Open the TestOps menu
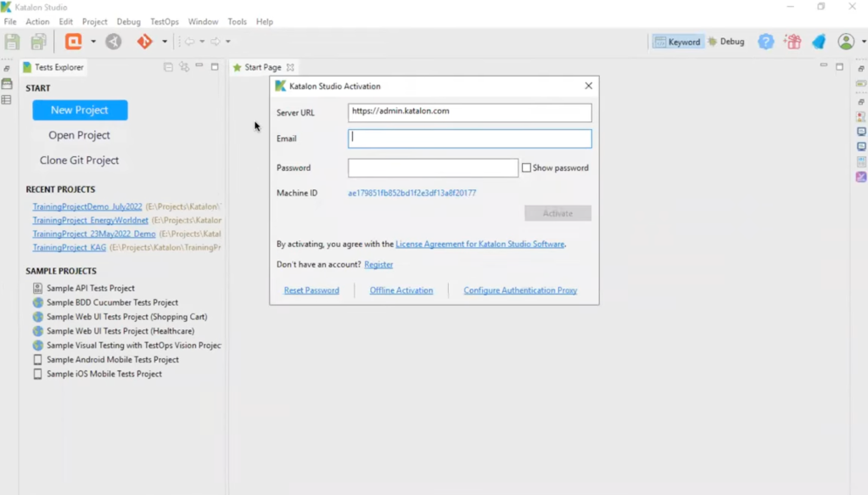Image resolution: width=868 pixels, height=495 pixels. click(165, 21)
